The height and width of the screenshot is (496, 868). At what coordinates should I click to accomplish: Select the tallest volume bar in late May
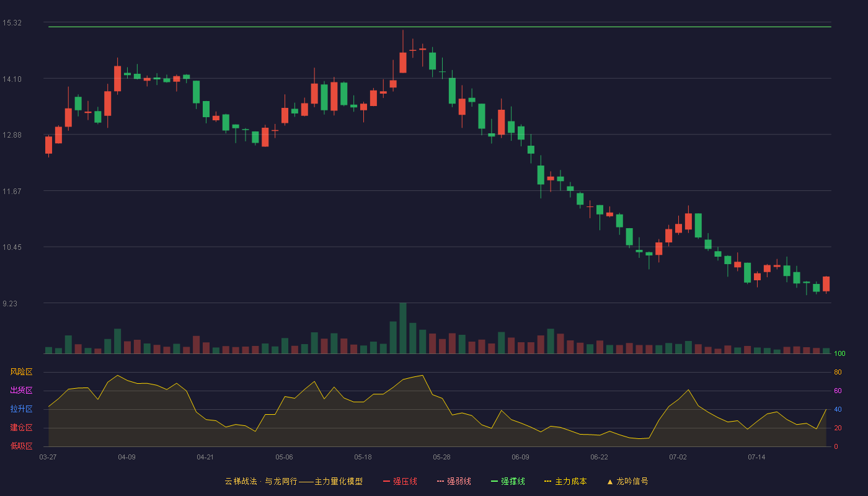coord(403,328)
